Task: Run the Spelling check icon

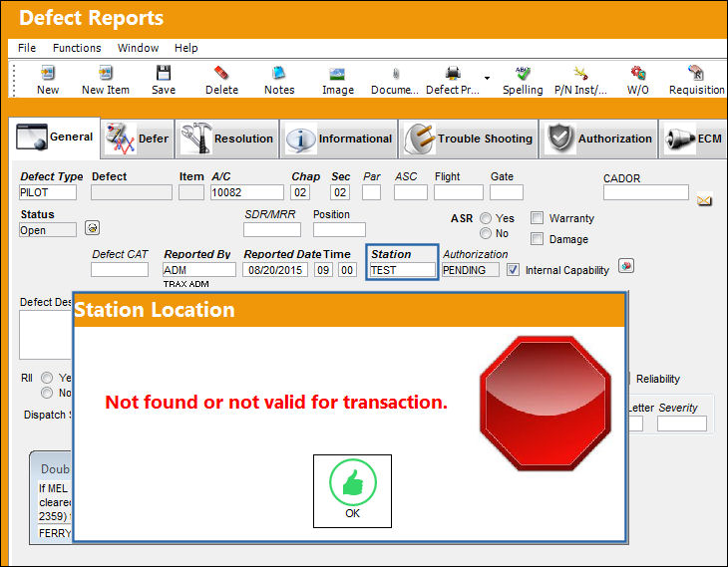Action: point(523,73)
